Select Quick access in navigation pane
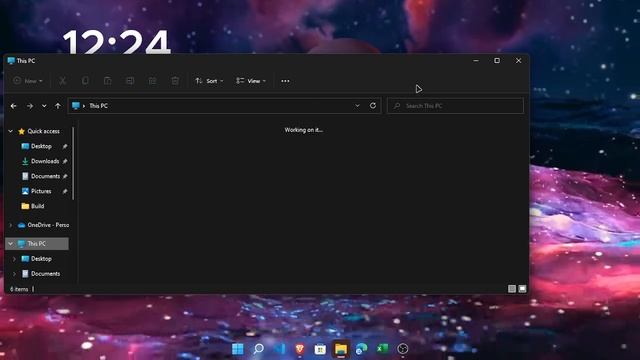 click(x=43, y=131)
